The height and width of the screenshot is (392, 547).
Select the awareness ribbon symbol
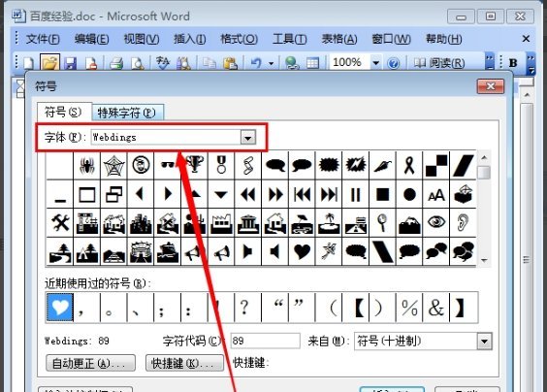(x=409, y=165)
